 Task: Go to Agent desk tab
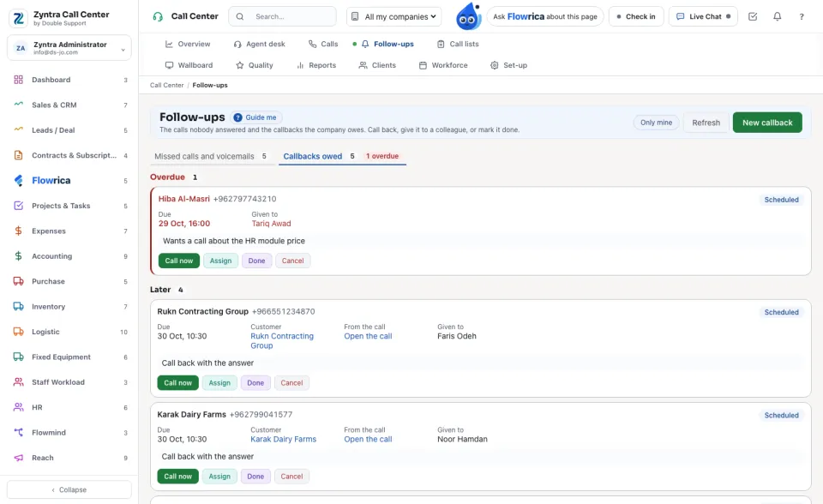[259, 44]
